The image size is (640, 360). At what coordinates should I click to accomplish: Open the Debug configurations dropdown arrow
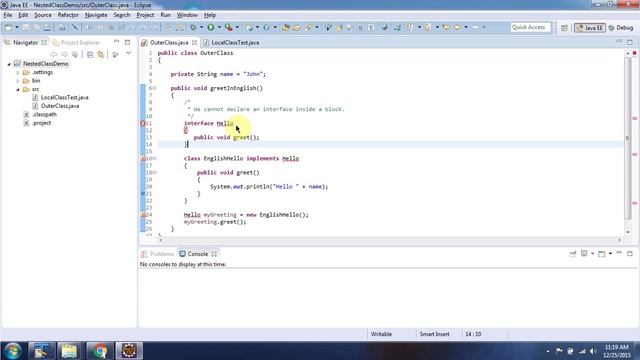click(201, 27)
